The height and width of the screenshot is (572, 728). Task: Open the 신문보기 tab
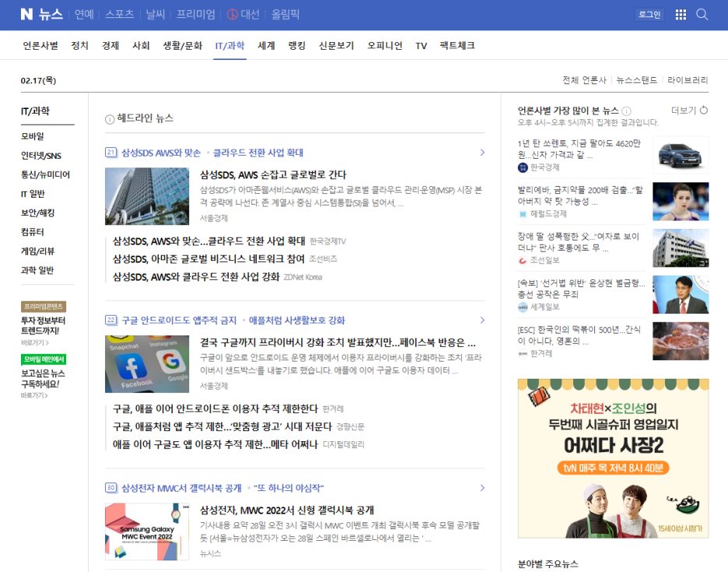336,46
